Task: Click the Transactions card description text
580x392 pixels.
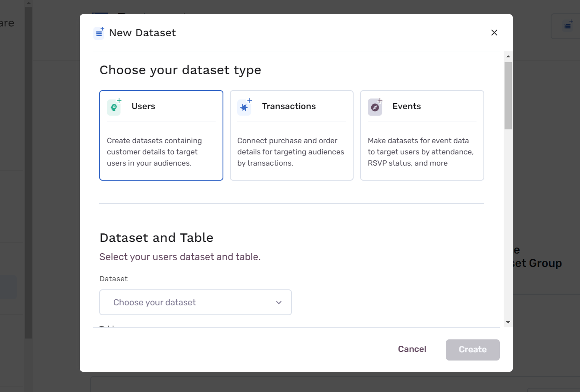Action: click(291, 152)
